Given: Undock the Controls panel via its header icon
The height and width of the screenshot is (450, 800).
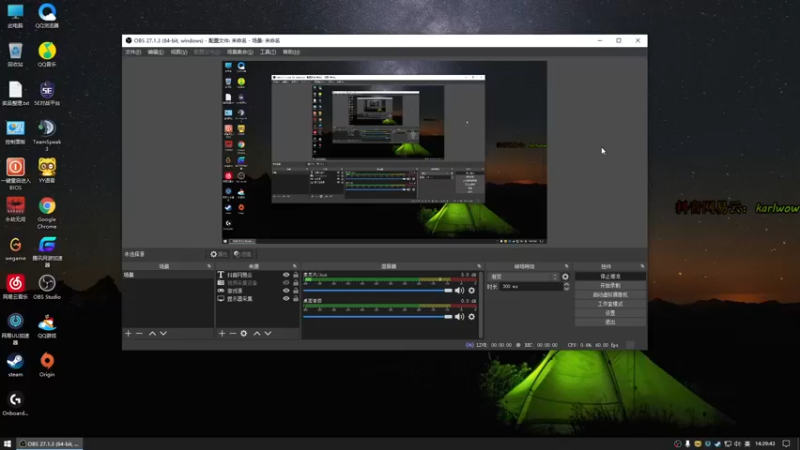Looking at the screenshot, I should pyautogui.click(x=642, y=266).
